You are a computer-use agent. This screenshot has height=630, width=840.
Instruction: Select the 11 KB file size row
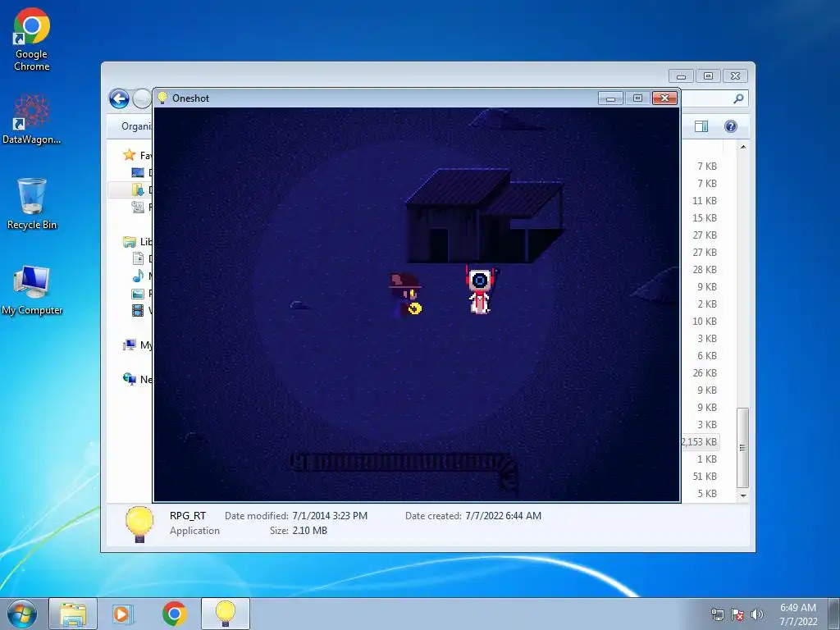coord(705,201)
